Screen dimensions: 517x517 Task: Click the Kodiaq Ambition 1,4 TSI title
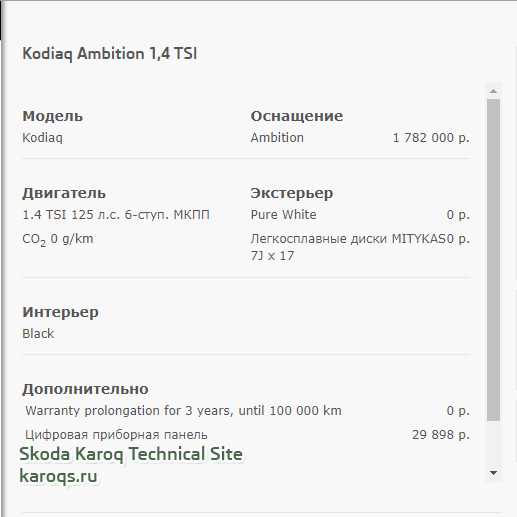[110, 54]
